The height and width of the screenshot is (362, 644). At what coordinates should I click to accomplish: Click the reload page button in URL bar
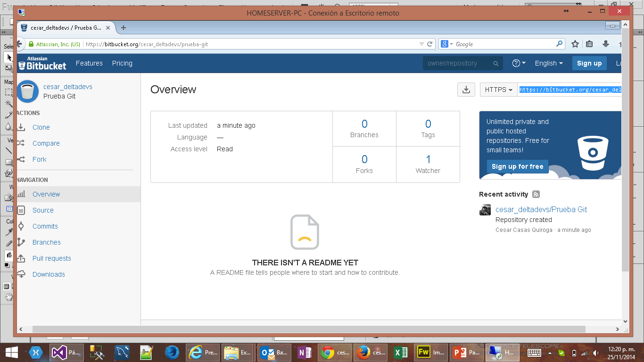click(x=429, y=44)
